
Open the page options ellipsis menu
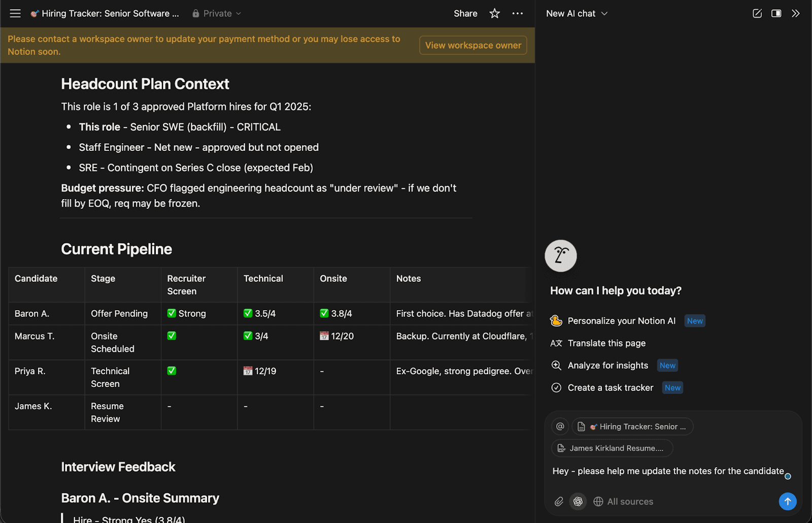pos(518,13)
